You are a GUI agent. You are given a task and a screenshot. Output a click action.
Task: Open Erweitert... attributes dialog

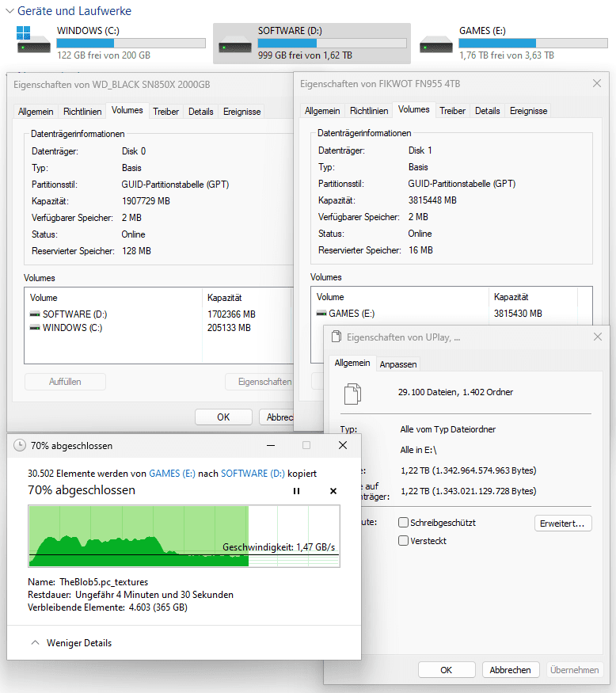562,524
